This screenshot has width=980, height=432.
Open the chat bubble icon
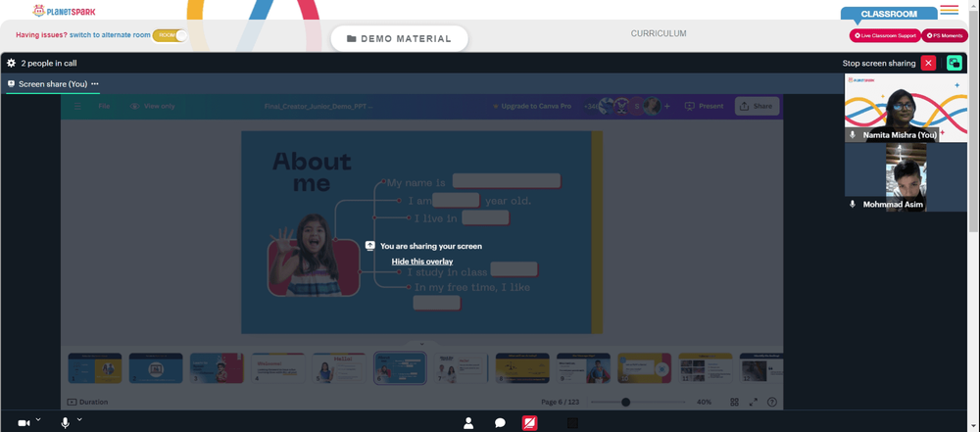click(x=500, y=423)
